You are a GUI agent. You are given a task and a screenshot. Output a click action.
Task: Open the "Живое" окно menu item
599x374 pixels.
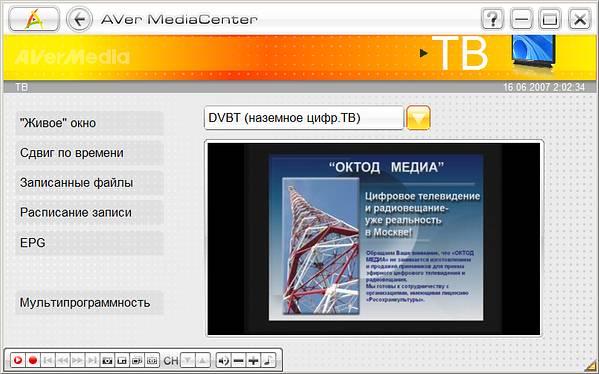pos(89,123)
